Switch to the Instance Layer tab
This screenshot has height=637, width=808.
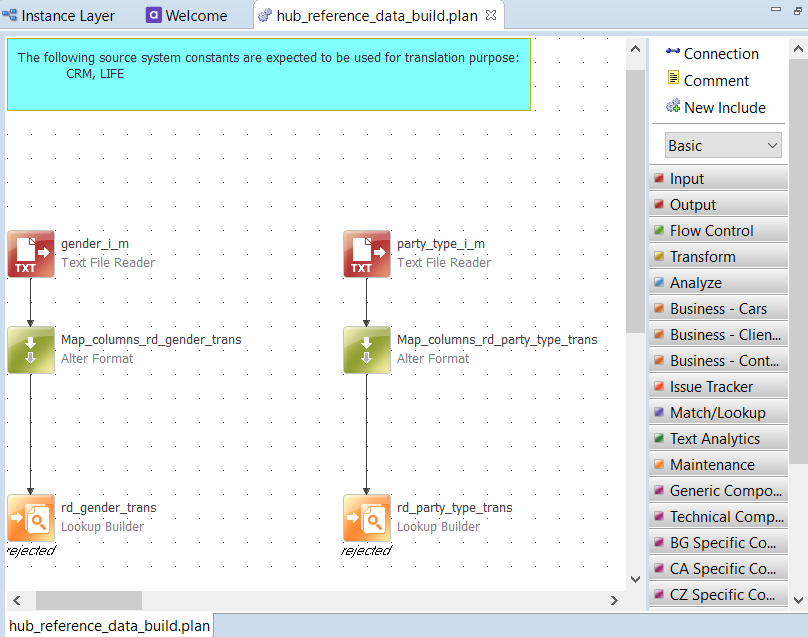59,16
